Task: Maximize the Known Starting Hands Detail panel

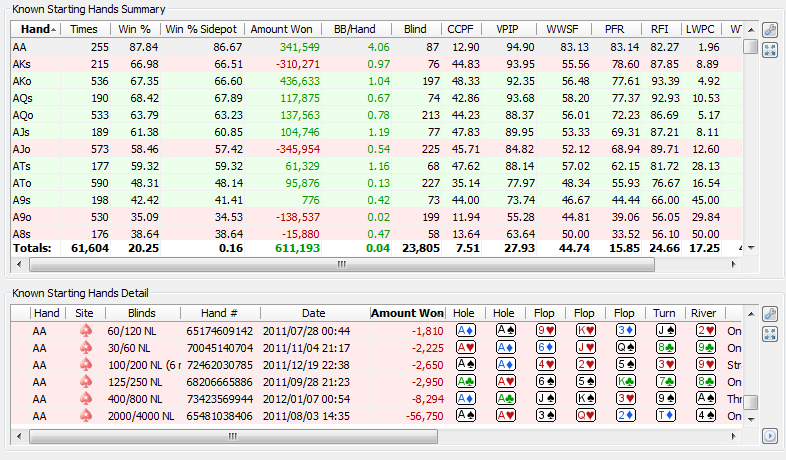Action: pyautogui.click(x=770, y=333)
